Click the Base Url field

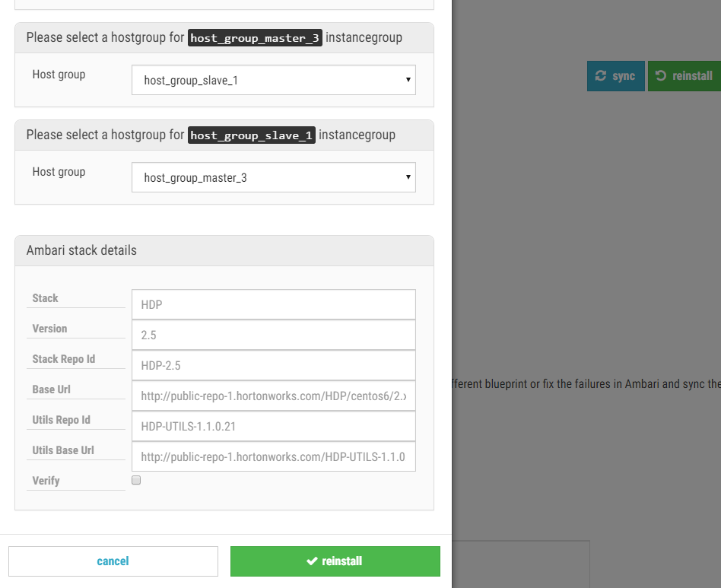tap(274, 396)
